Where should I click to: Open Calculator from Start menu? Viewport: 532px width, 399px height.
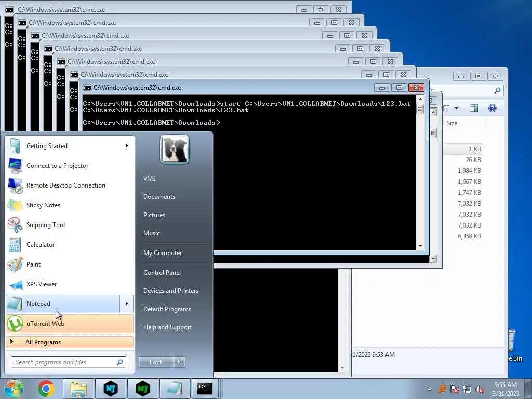click(x=70, y=244)
